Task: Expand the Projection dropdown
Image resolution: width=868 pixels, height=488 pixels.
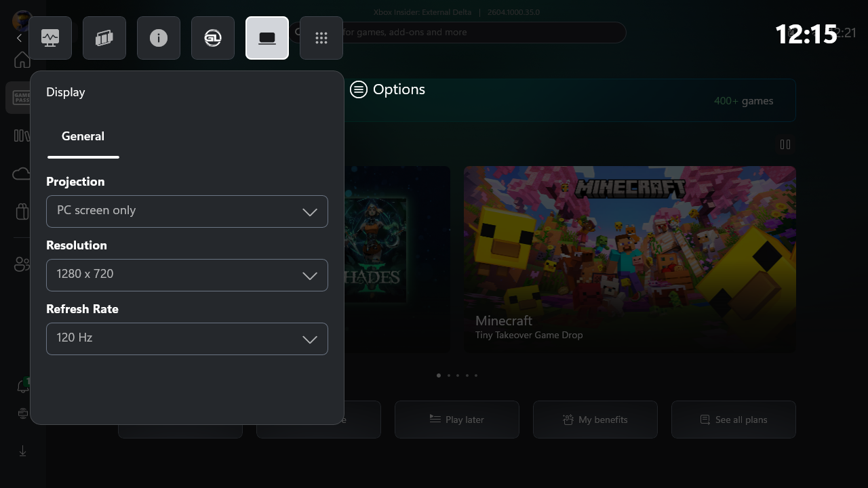Action: (187, 211)
